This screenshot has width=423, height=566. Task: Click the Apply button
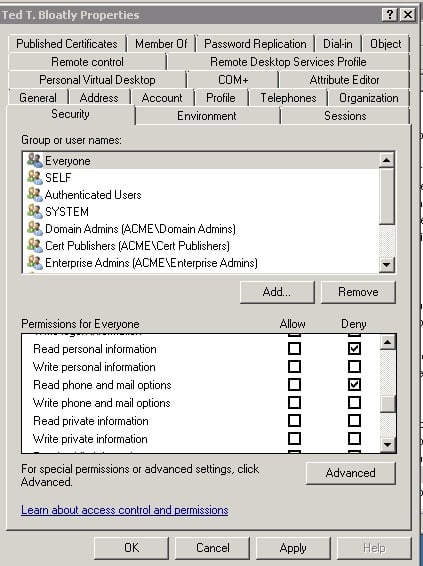point(293,548)
